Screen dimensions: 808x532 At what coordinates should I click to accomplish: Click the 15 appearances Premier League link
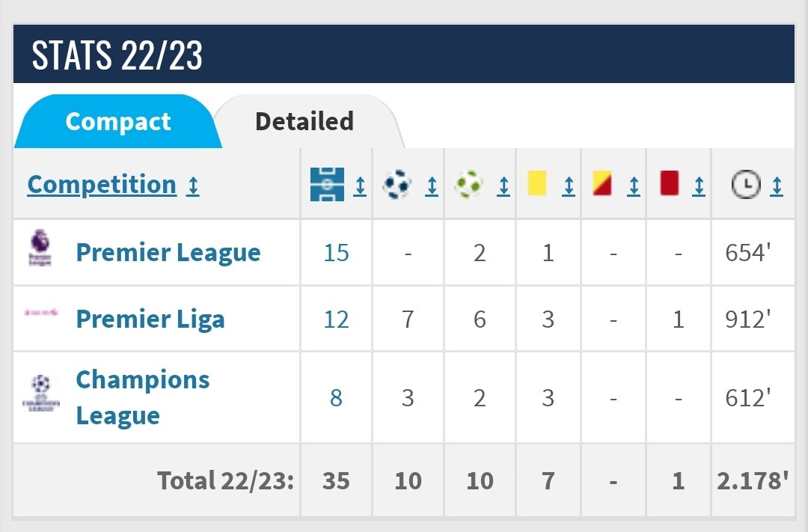(x=336, y=253)
